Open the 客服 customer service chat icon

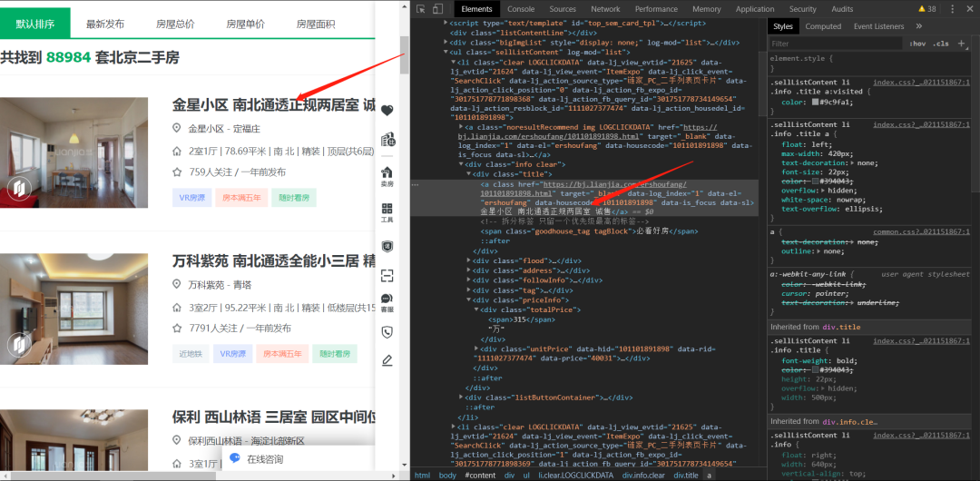[387, 303]
